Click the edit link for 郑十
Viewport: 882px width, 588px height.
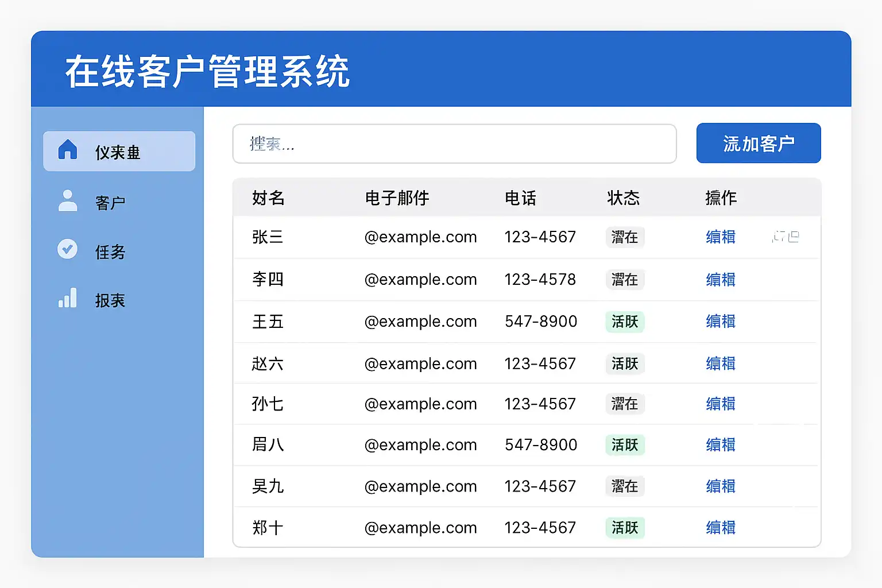(x=721, y=528)
